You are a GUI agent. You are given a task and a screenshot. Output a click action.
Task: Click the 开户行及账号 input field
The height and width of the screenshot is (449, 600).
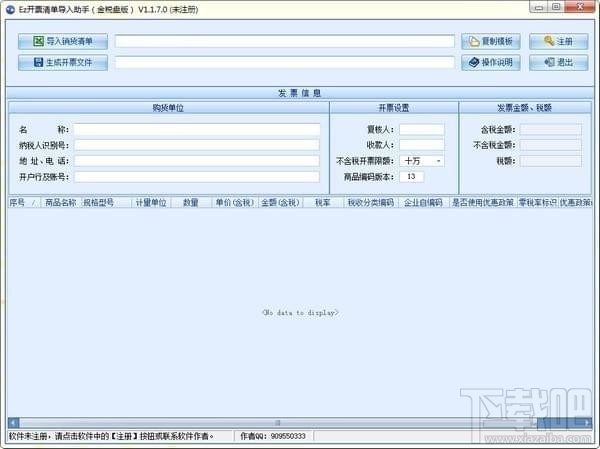point(197,176)
